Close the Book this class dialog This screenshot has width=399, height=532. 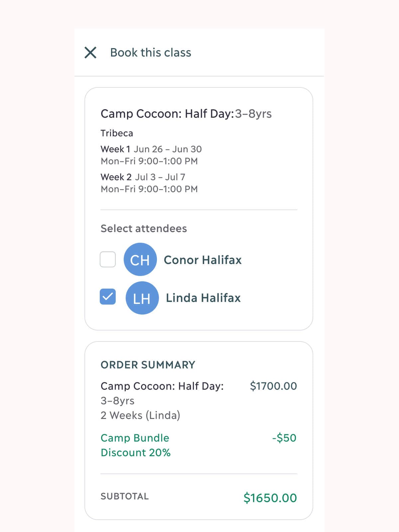[90, 53]
